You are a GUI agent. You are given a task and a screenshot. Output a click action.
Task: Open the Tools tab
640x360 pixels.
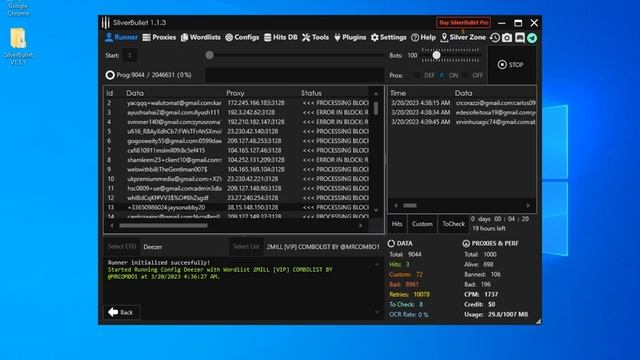pos(315,38)
